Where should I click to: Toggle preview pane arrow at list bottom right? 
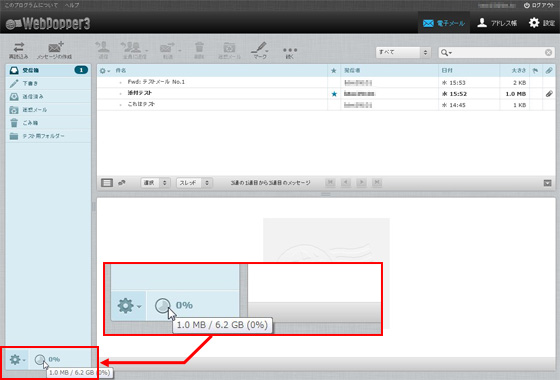pos(547,183)
